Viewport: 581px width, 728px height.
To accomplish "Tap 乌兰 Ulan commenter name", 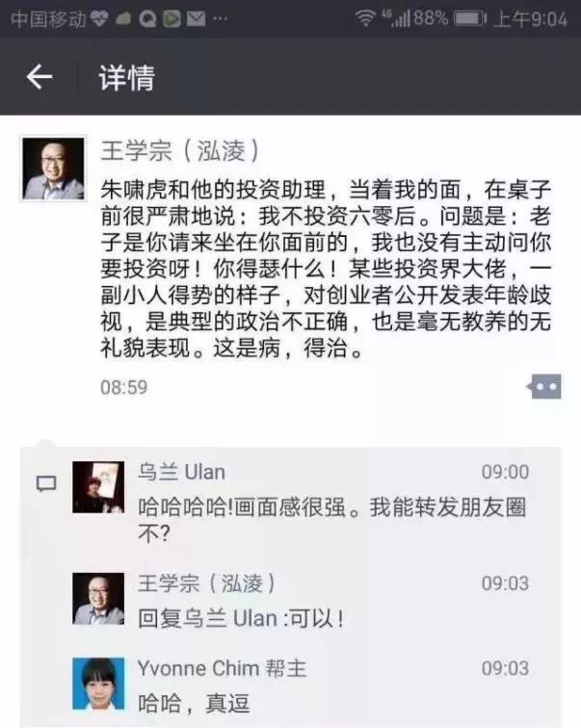I will point(181,472).
